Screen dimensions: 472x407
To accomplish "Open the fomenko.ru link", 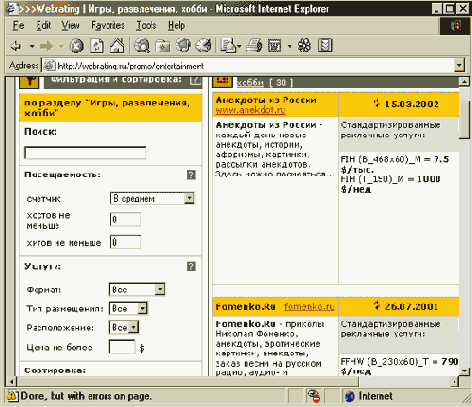I will [309, 307].
